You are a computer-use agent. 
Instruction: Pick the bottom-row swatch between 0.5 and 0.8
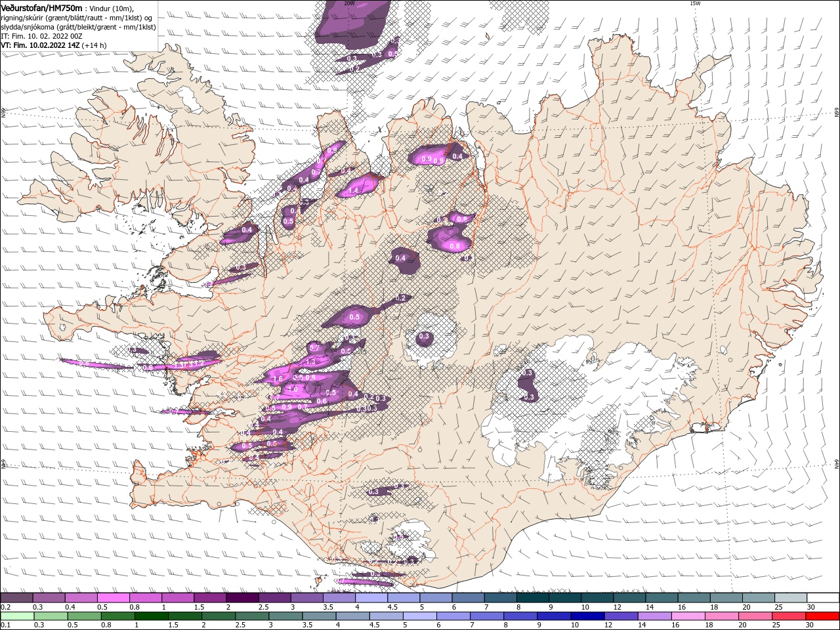click(85, 616)
